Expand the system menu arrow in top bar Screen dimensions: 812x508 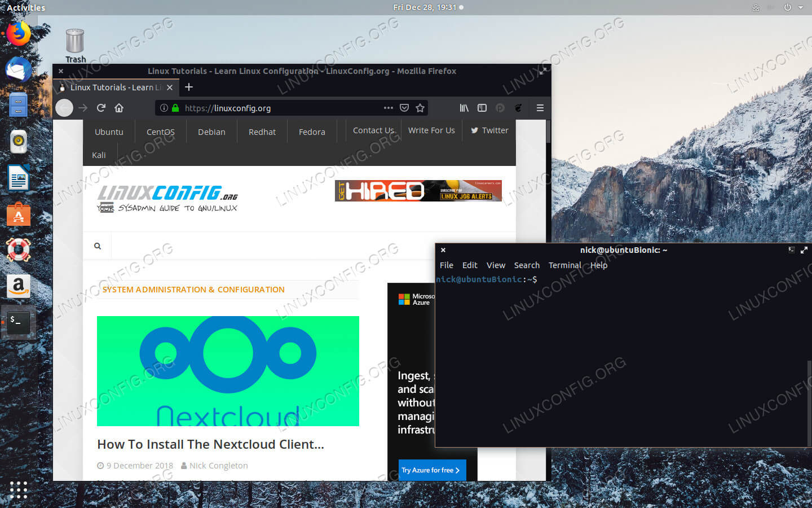click(x=801, y=7)
